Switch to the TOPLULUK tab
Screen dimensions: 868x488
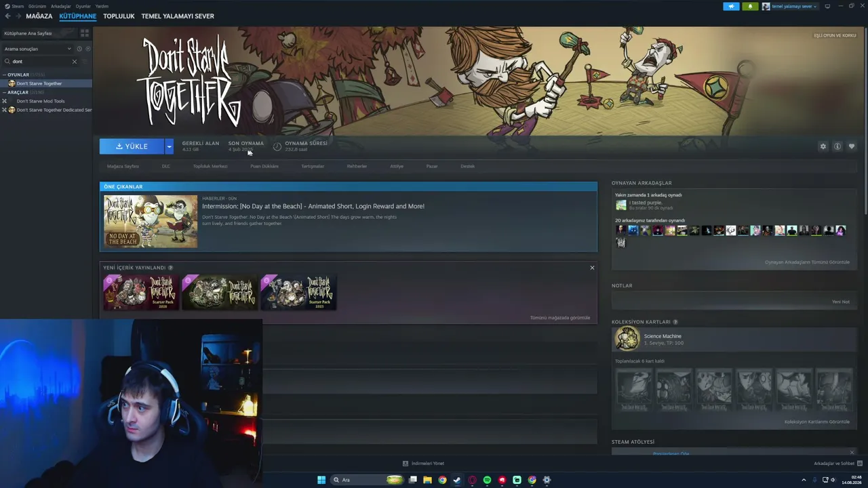click(x=119, y=16)
